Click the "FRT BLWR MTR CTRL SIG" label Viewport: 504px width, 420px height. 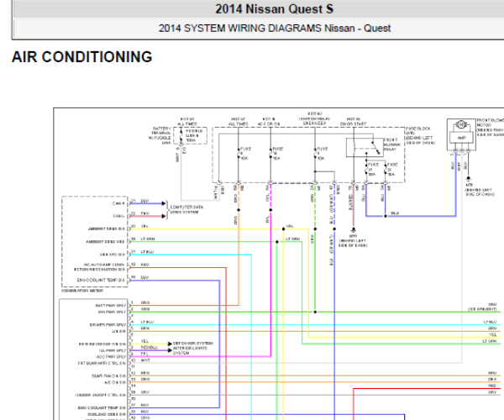pos(102,364)
